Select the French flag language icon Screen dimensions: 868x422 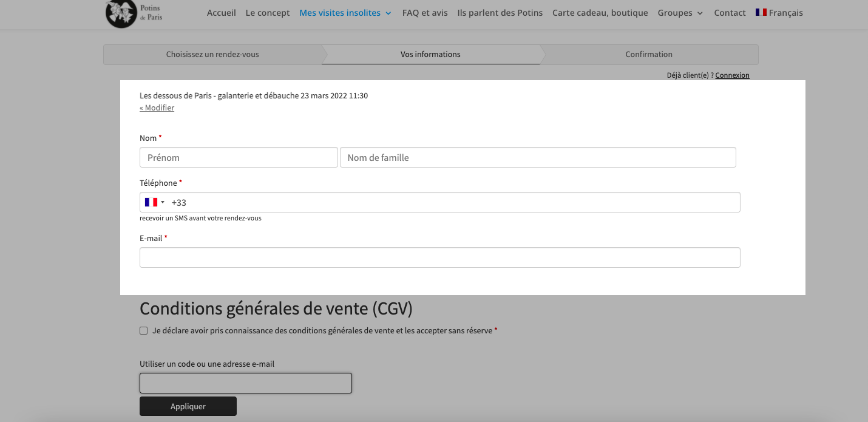[761, 12]
